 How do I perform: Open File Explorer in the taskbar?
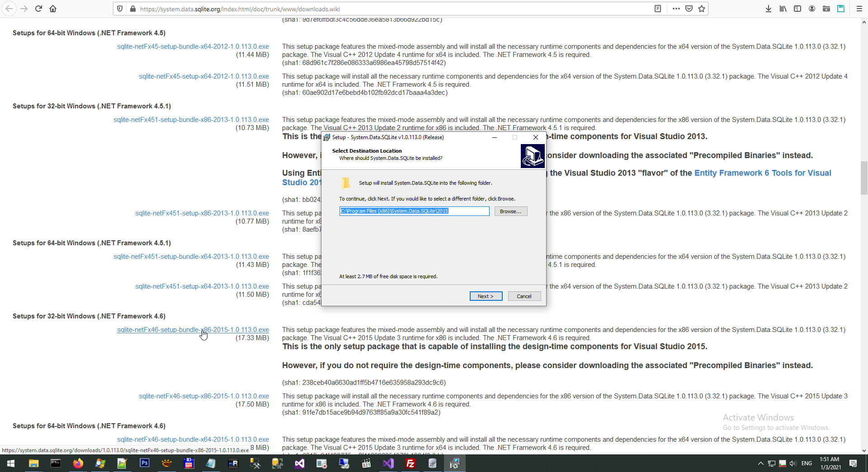[33, 463]
